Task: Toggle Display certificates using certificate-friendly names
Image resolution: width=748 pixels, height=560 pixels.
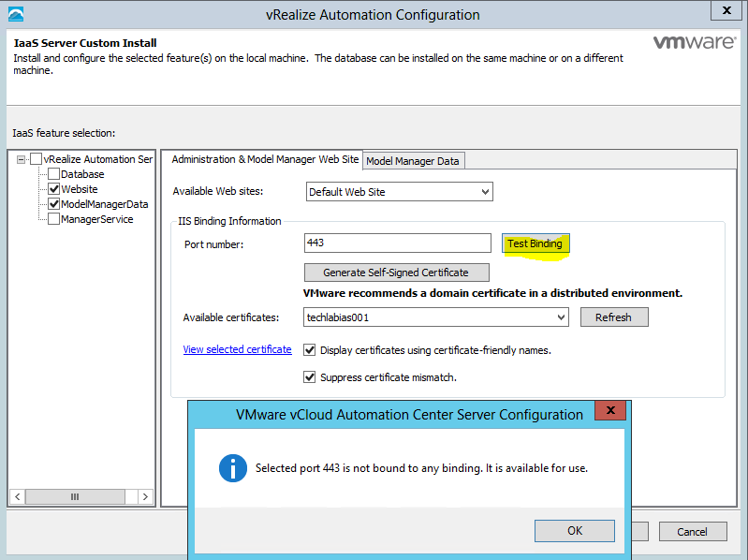Action: tap(310, 350)
